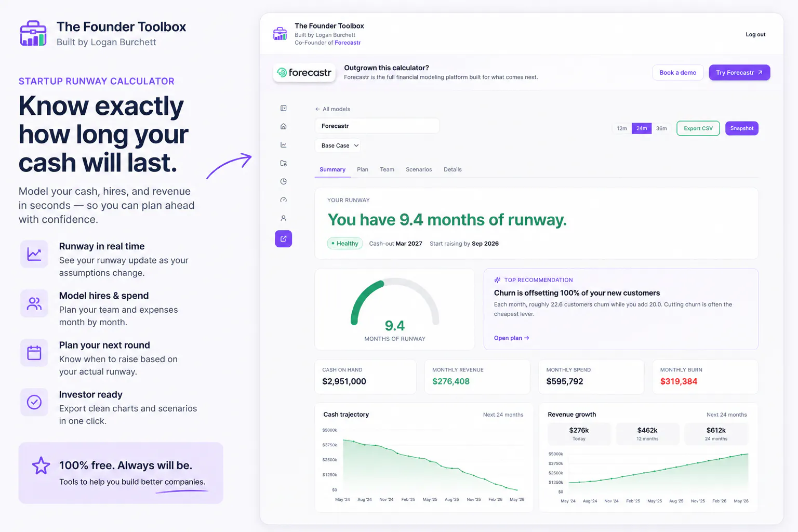This screenshot has width=798, height=532.
Task: Click the Cash on hand $2,951,000 value
Action: (344, 381)
